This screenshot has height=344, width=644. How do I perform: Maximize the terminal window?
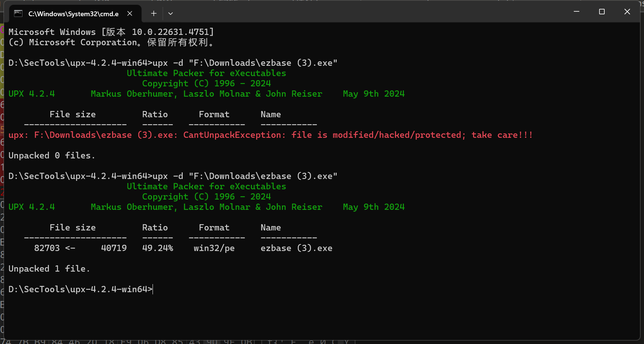pos(602,12)
